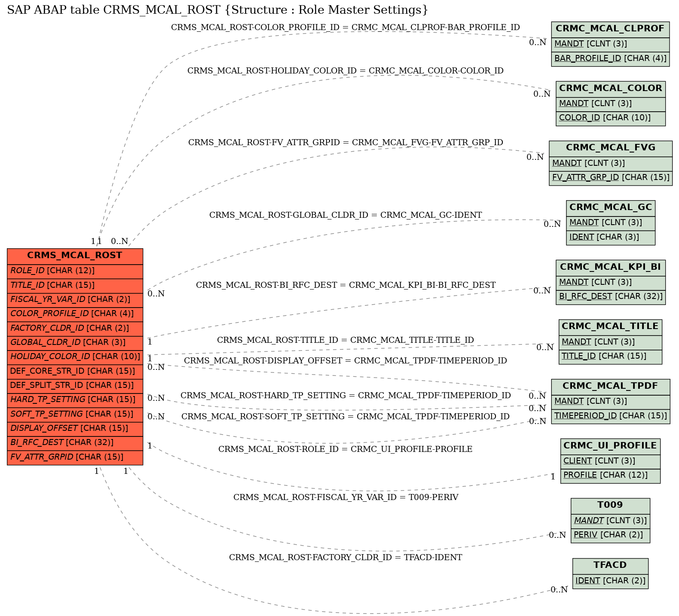The image size is (679, 616).
Task: Open the TFACD table header
Action: coord(610,566)
